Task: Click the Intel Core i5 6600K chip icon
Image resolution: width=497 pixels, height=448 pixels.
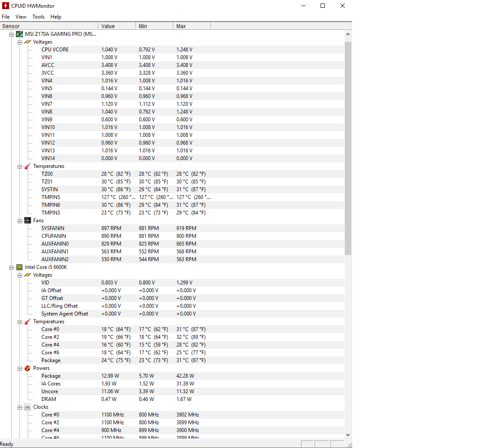Action: (x=19, y=267)
